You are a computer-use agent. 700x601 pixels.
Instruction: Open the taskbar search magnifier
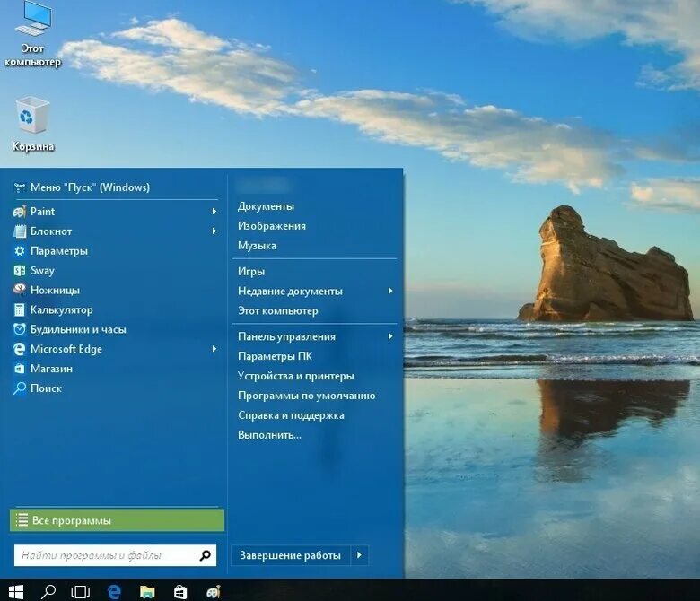click(x=48, y=592)
